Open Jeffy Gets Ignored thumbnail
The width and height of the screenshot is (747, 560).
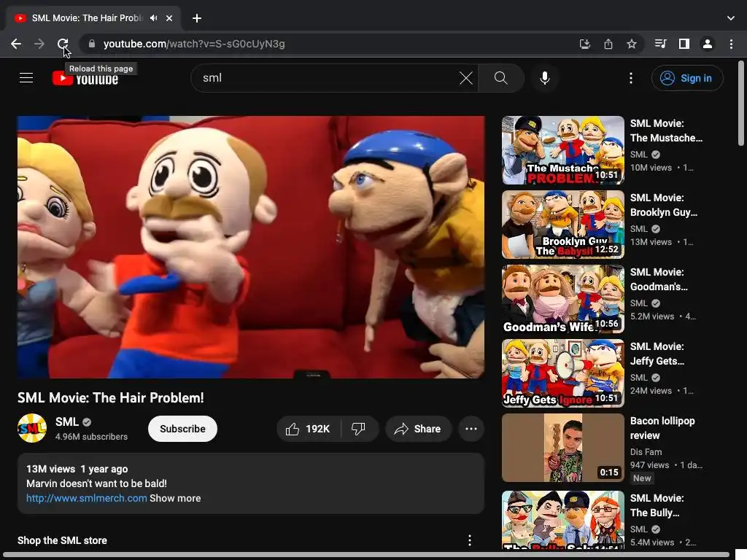[562, 373]
